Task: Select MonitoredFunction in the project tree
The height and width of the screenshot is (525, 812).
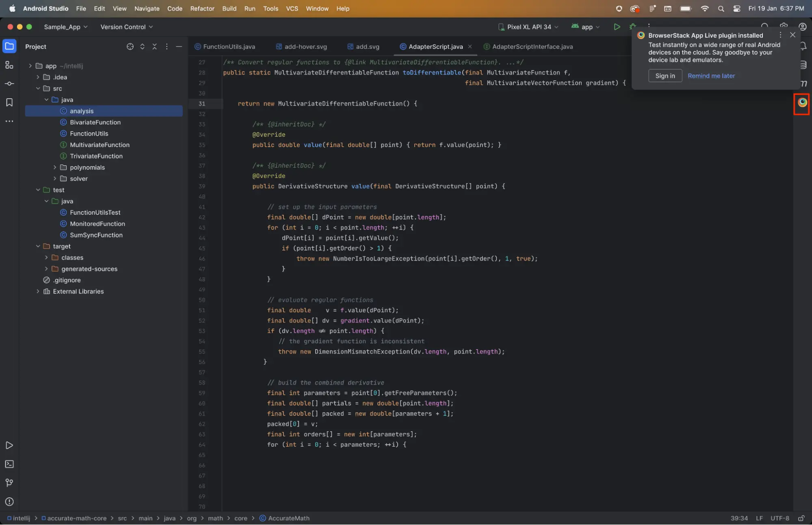Action: pyautogui.click(x=97, y=224)
